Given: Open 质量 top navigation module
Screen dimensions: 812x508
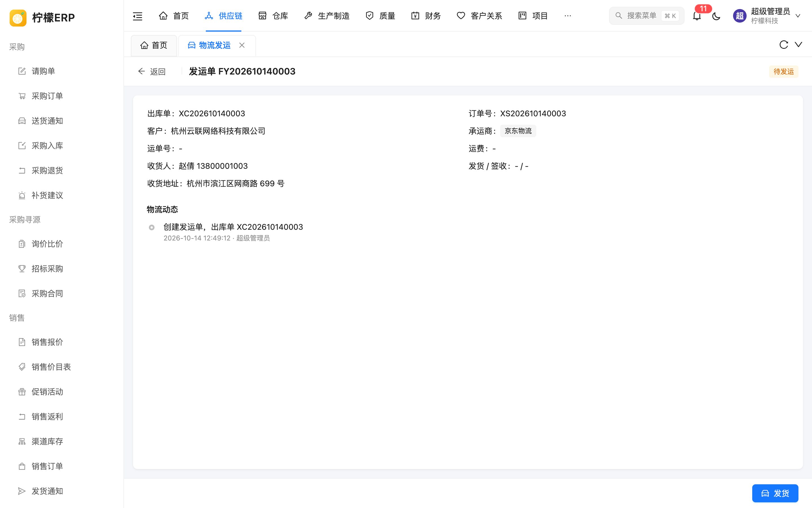Looking at the screenshot, I should tap(380, 16).
